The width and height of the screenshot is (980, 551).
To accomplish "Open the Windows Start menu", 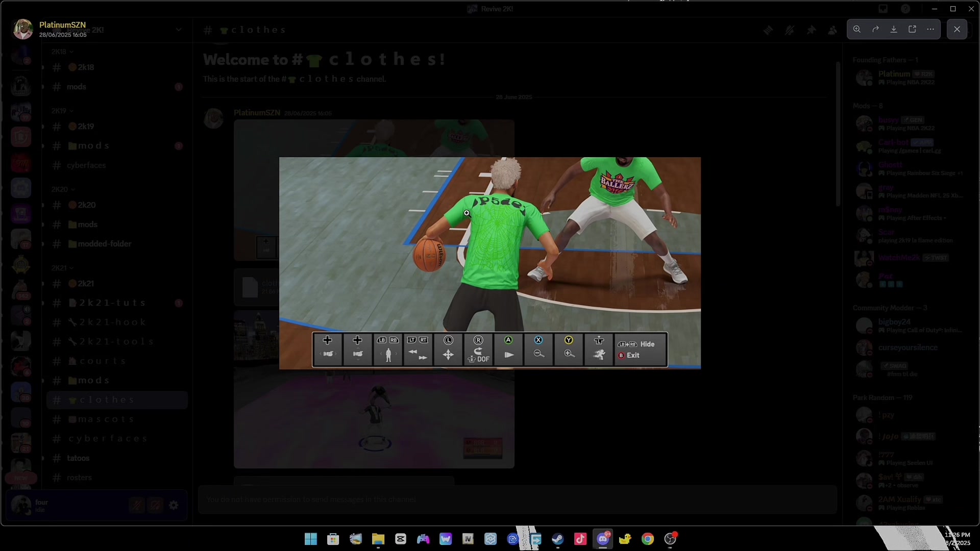I will [311, 539].
